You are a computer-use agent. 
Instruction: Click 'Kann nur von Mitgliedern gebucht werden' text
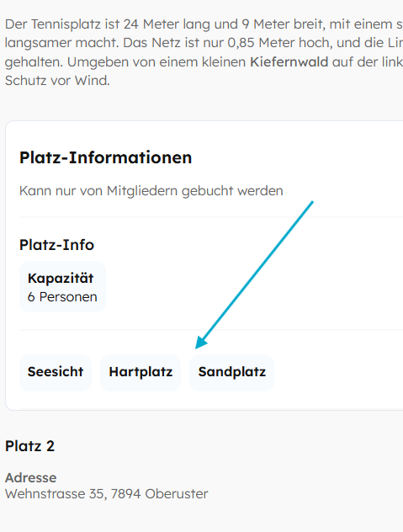[x=151, y=191]
